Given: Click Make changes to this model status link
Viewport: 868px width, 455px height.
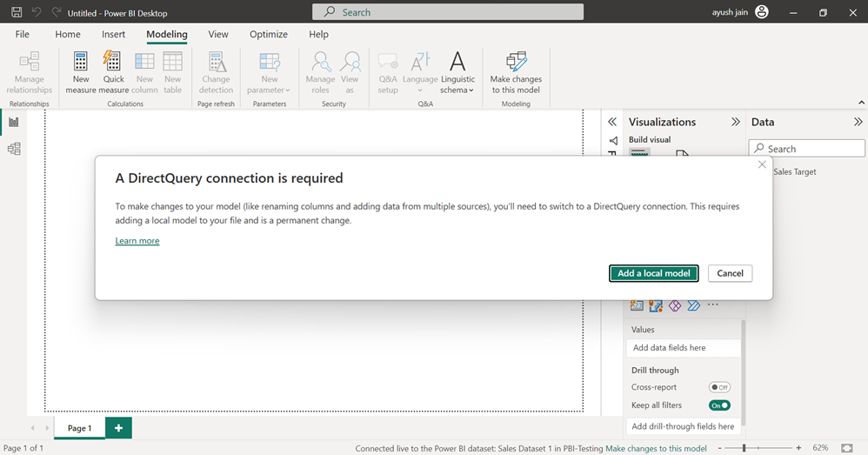Looking at the screenshot, I should [656, 448].
